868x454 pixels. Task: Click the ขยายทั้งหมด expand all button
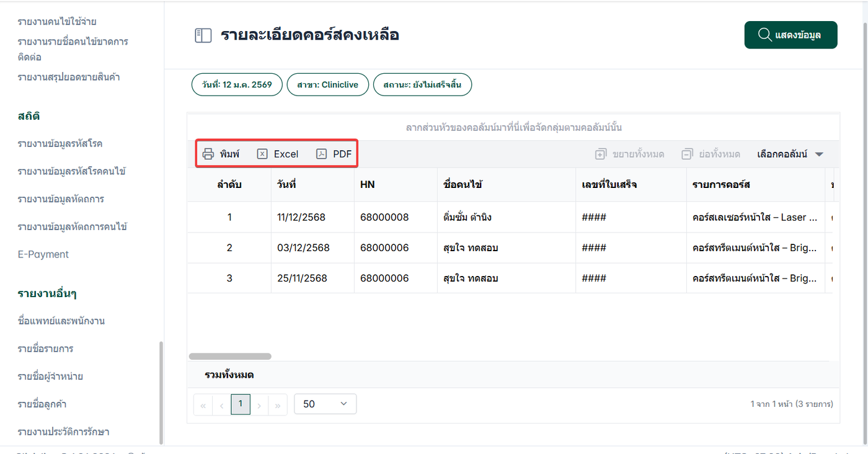[629, 154]
